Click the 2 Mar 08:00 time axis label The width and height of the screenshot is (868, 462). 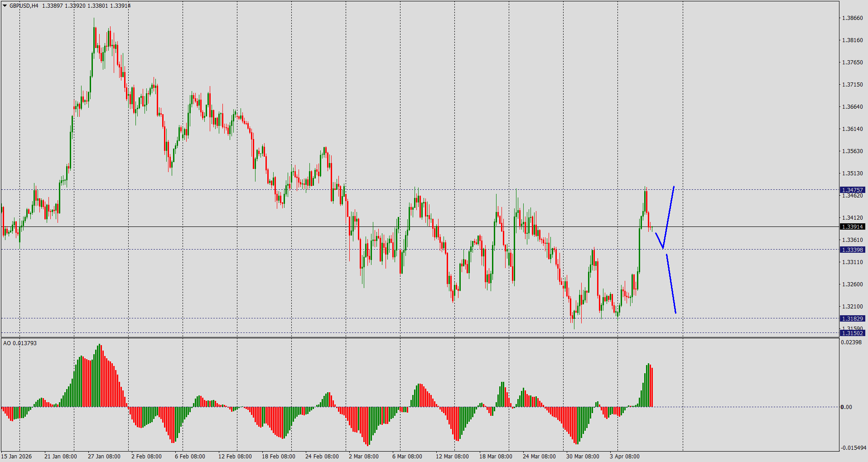364,456
